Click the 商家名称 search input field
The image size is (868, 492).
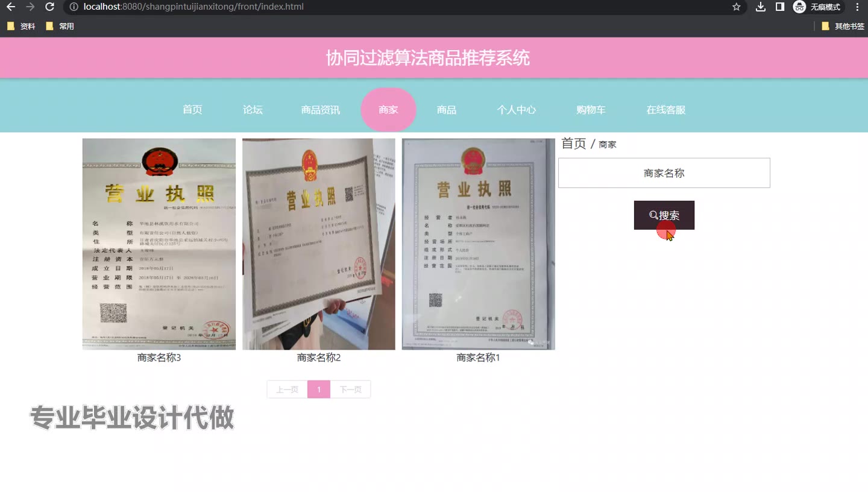664,173
